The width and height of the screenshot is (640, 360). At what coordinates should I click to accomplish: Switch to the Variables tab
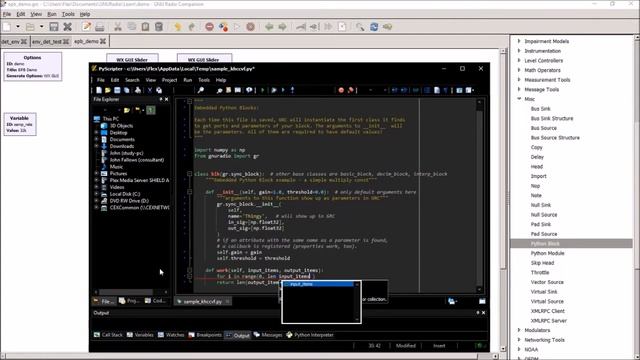(x=140, y=335)
